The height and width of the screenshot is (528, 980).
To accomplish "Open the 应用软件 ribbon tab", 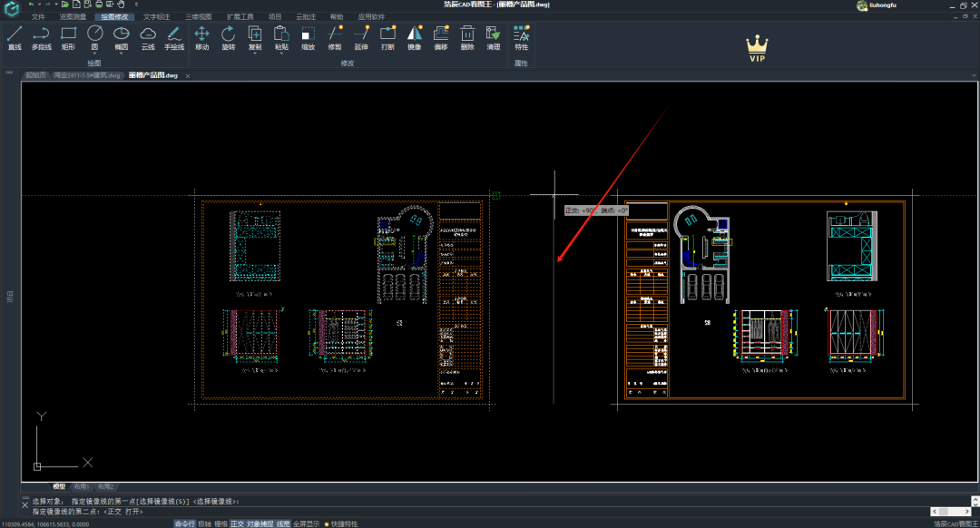I will [371, 17].
